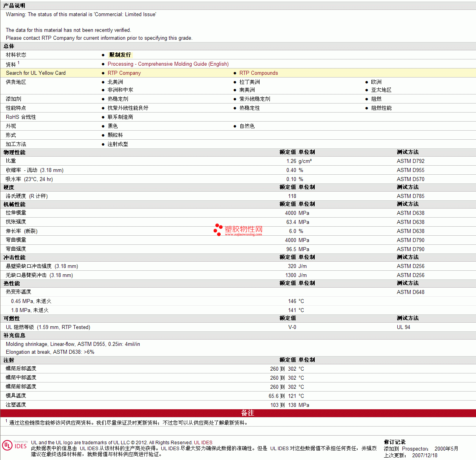Image resolution: width=476 pixels, height=460 pixels.
Task: Click the V-0 flame rating value
Action: pos(292,327)
